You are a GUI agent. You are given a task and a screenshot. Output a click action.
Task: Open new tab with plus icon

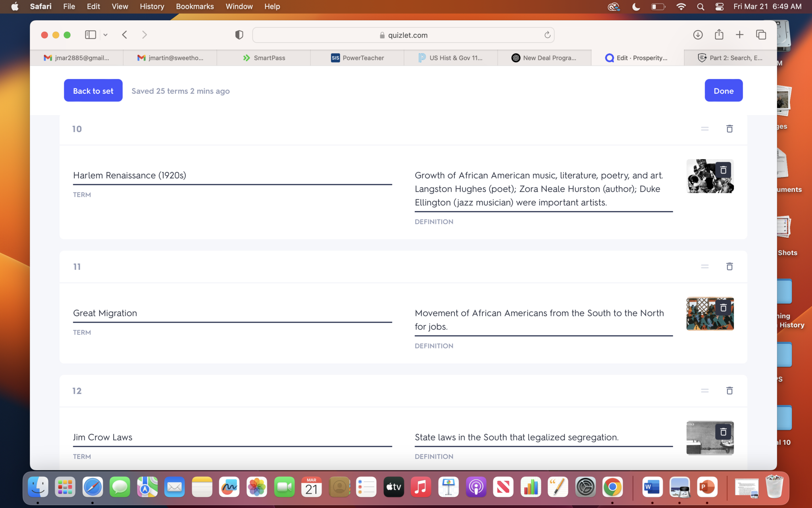[x=739, y=35]
